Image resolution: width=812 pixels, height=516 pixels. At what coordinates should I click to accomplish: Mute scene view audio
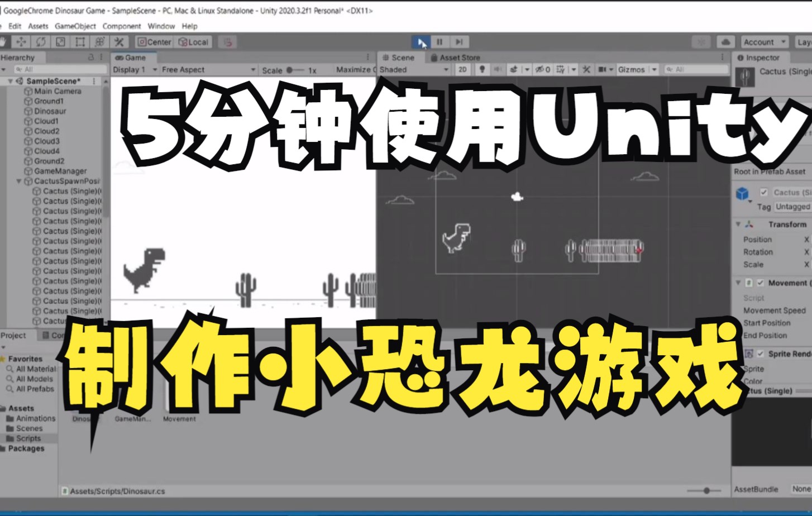497,69
